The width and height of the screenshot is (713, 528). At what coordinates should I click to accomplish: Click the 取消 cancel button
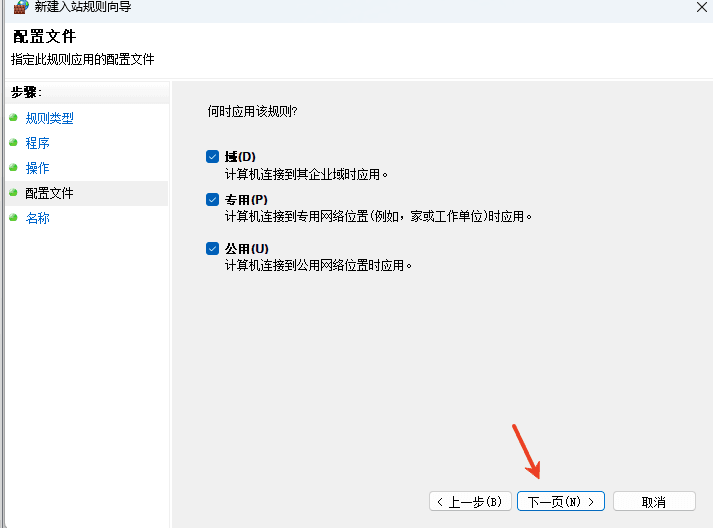coord(654,501)
